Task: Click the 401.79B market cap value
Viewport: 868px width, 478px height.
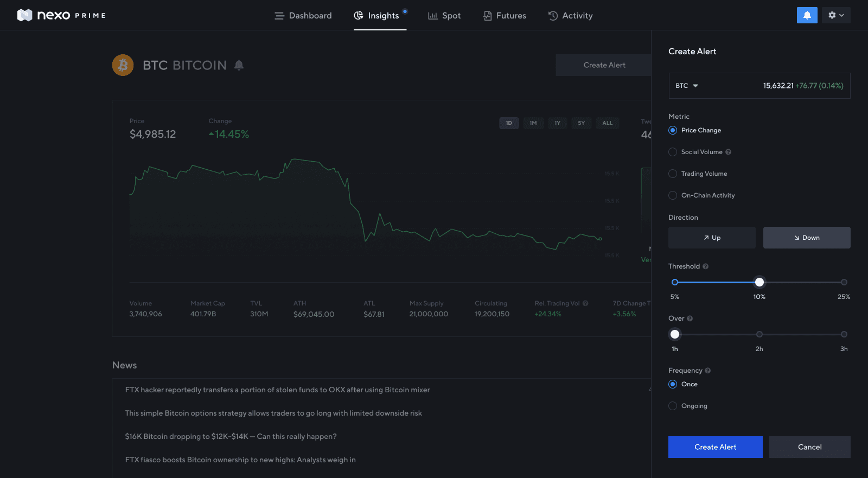Action: [x=203, y=314]
